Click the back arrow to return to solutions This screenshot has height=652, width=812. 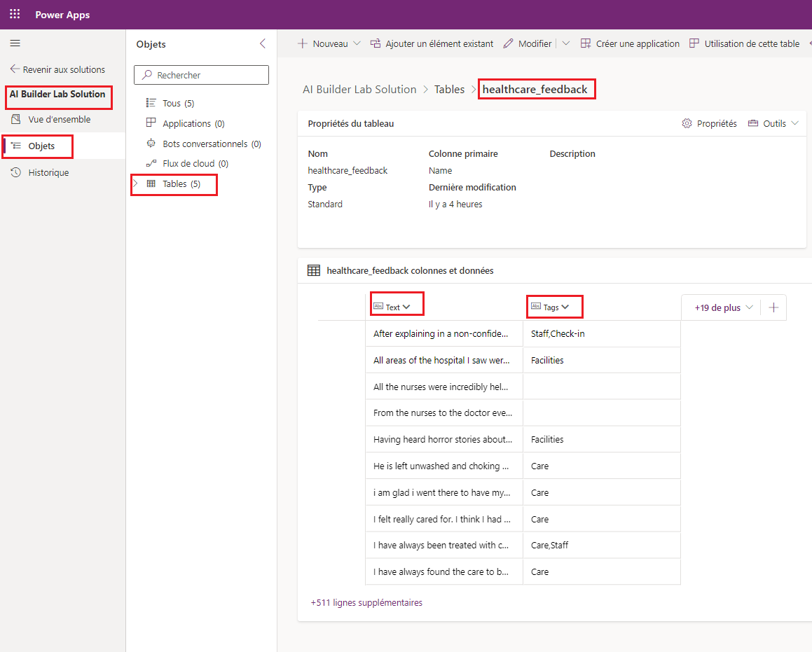pyautogui.click(x=15, y=69)
